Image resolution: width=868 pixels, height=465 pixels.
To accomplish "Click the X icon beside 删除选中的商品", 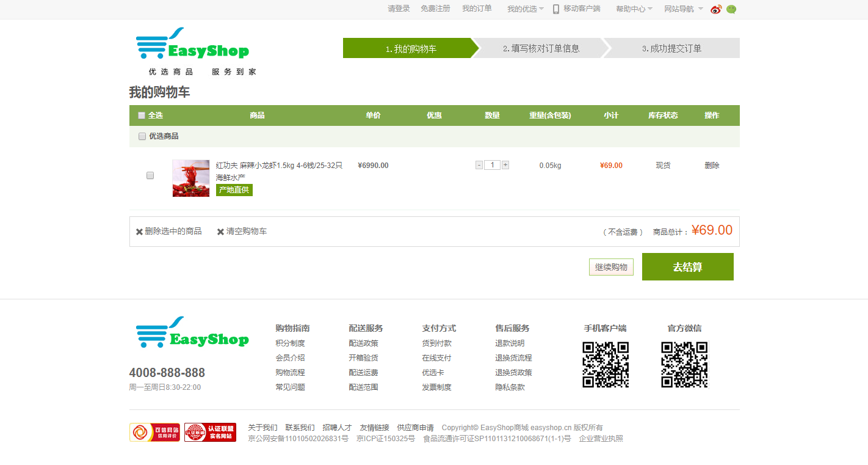I will [139, 232].
